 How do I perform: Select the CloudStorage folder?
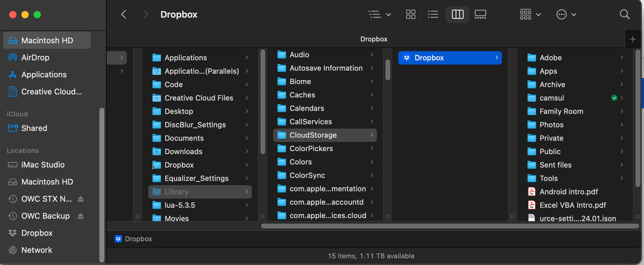coord(325,135)
